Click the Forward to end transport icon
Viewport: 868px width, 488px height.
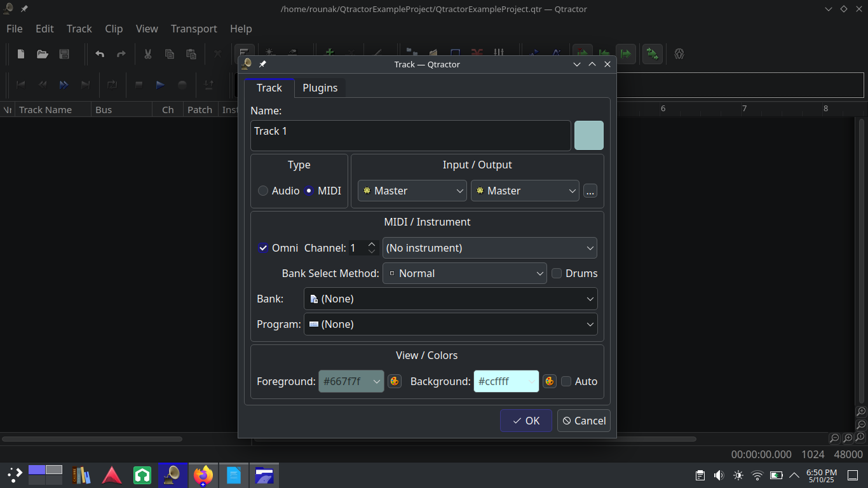86,85
